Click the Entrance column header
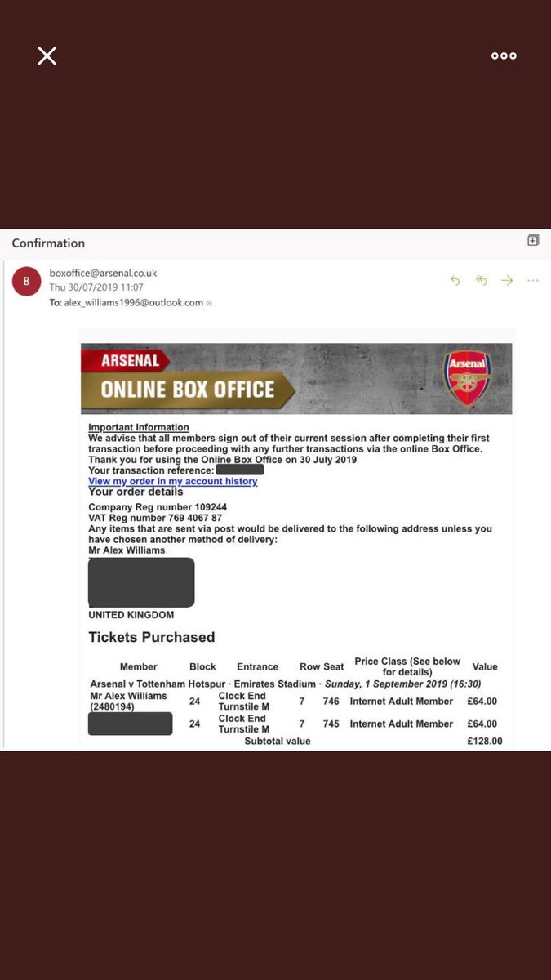 257,666
